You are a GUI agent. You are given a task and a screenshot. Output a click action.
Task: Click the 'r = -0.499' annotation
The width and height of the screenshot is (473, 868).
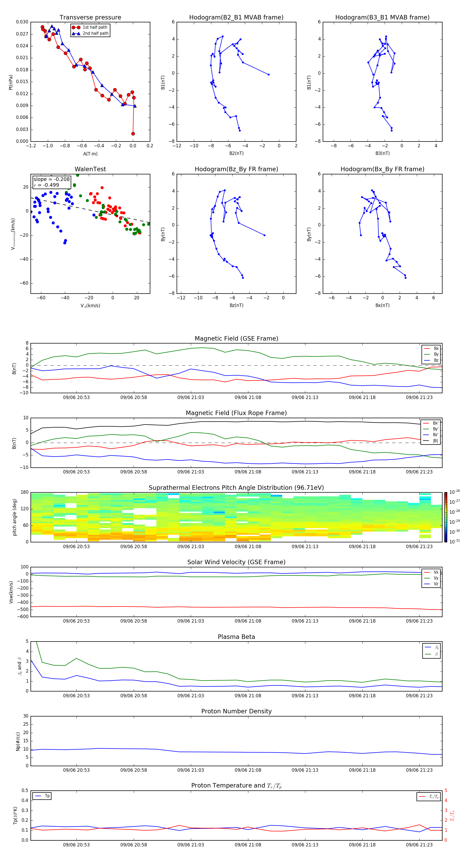tap(47, 185)
